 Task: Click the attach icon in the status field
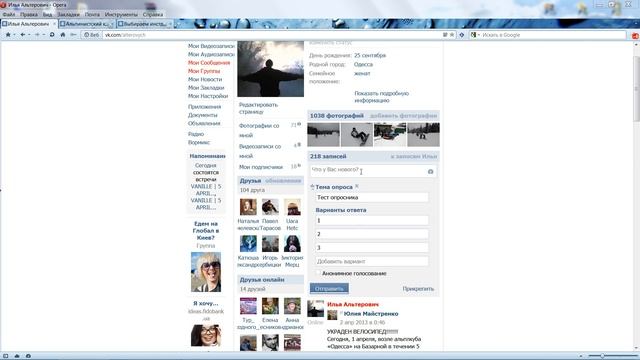pos(430,171)
